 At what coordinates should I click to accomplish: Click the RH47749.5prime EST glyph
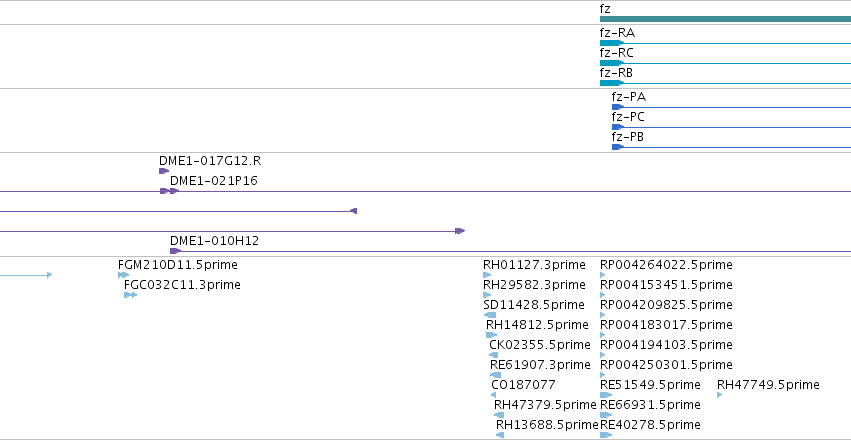click(720, 395)
